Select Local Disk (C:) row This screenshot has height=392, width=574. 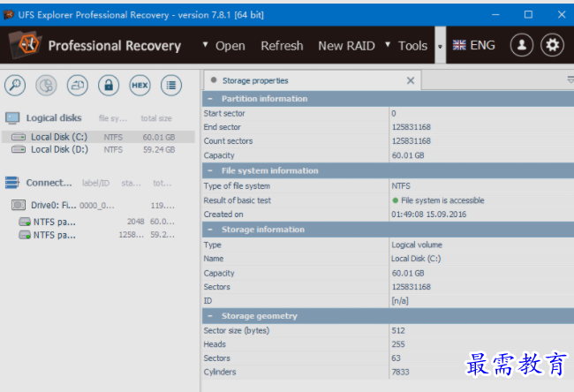pyautogui.click(x=98, y=137)
